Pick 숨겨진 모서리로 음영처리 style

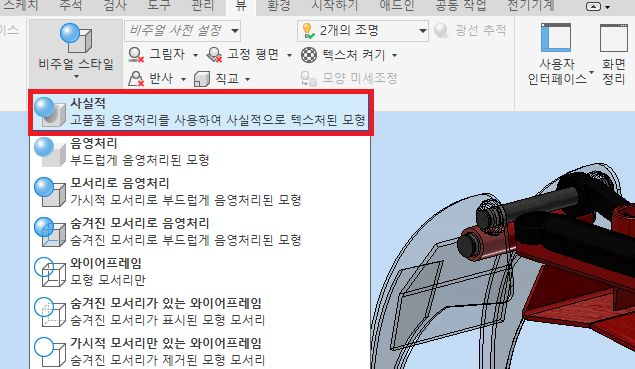click(x=200, y=232)
